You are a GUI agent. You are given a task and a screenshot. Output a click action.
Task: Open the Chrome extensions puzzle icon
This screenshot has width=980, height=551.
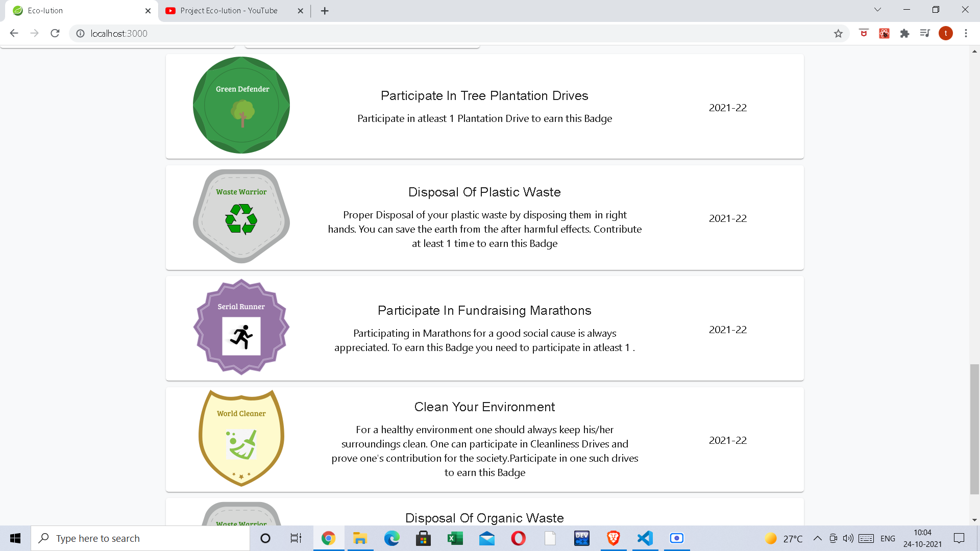[904, 34]
